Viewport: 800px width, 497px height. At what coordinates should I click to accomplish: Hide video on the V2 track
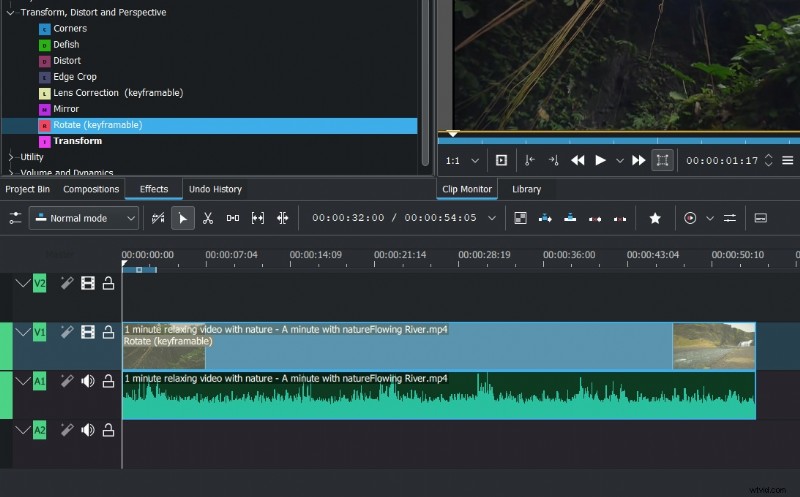(x=88, y=283)
